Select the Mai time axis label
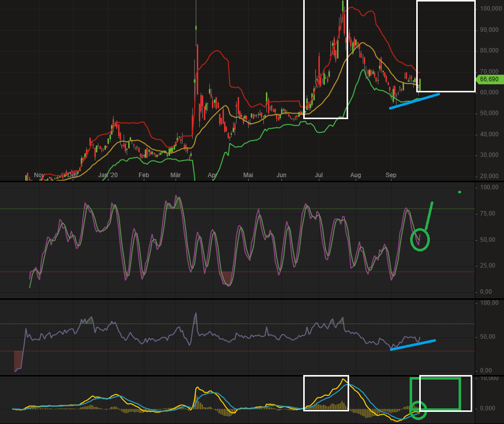Viewport: 504px width, 424px height. point(248,175)
